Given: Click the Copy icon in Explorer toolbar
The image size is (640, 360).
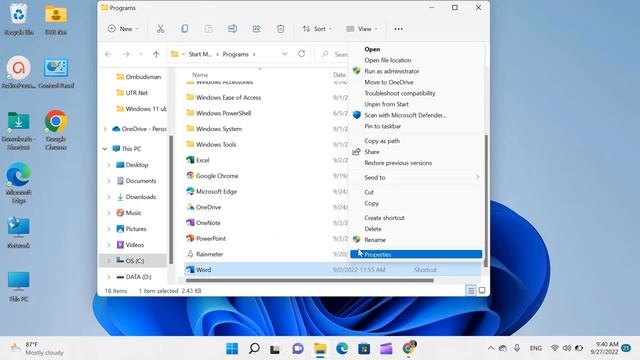Looking at the screenshot, I should click(x=184, y=29).
